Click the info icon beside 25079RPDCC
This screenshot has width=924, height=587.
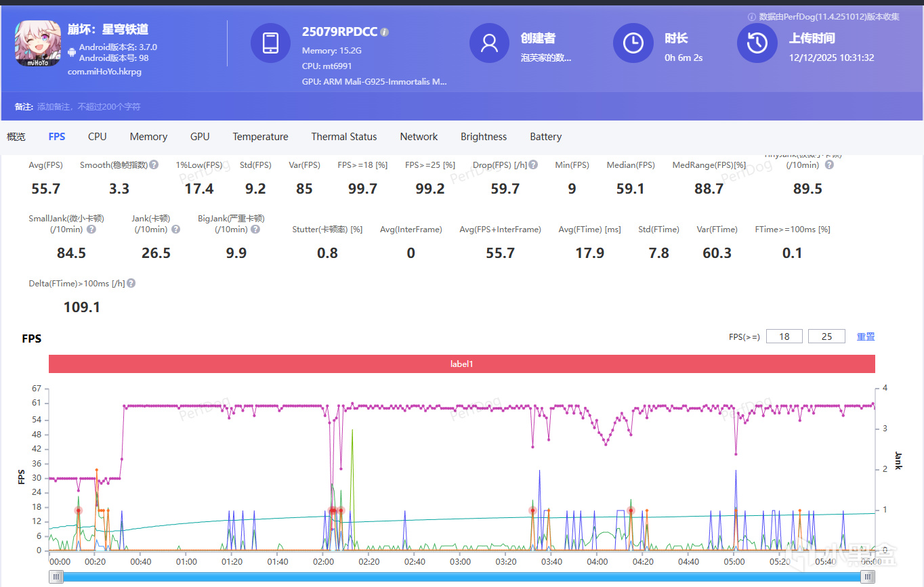point(385,32)
